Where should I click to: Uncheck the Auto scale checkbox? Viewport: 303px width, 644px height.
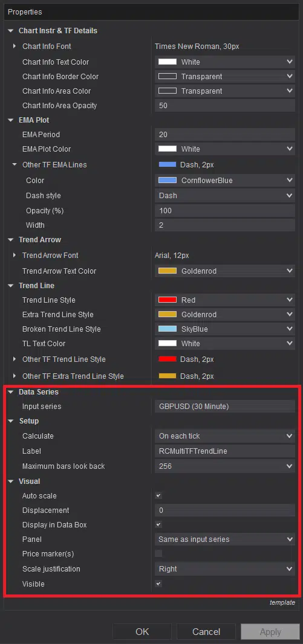158,496
